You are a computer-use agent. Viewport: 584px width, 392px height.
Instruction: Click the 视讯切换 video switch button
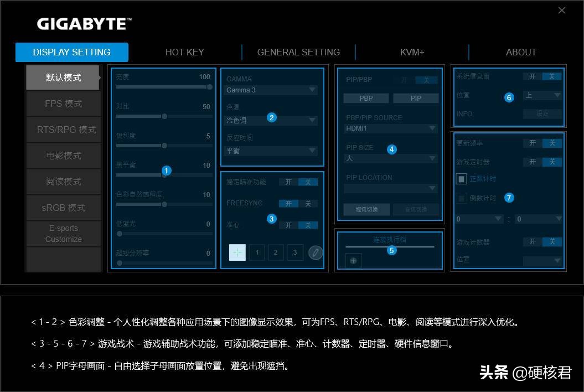point(366,209)
